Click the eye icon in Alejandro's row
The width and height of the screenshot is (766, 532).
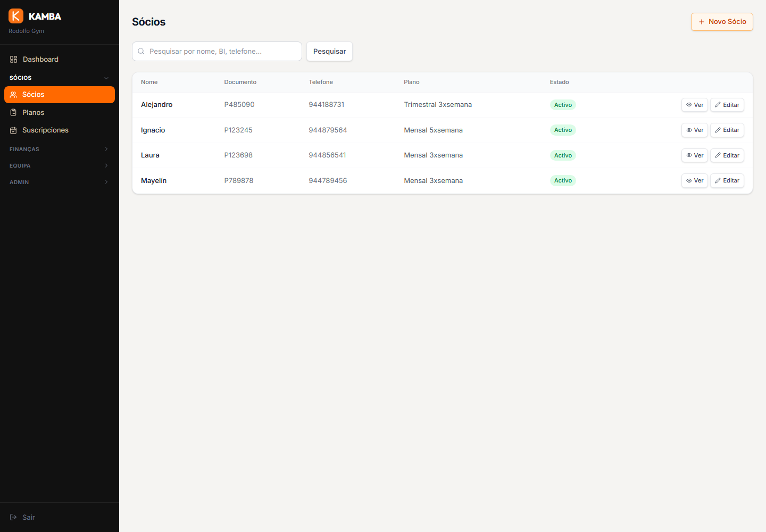(689, 105)
